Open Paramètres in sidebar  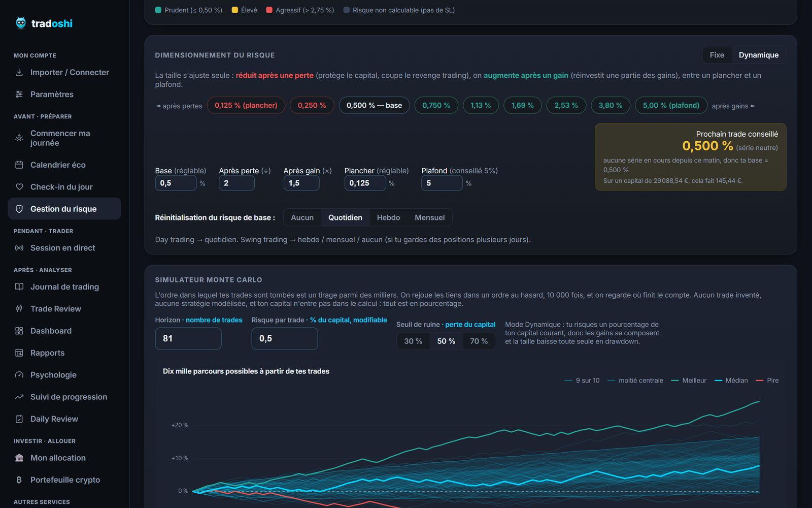(x=64, y=94)
